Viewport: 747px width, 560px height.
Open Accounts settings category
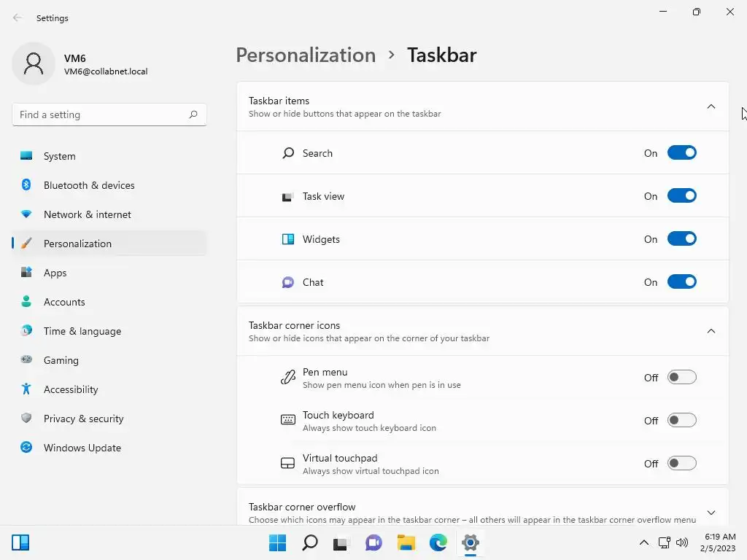109,302
